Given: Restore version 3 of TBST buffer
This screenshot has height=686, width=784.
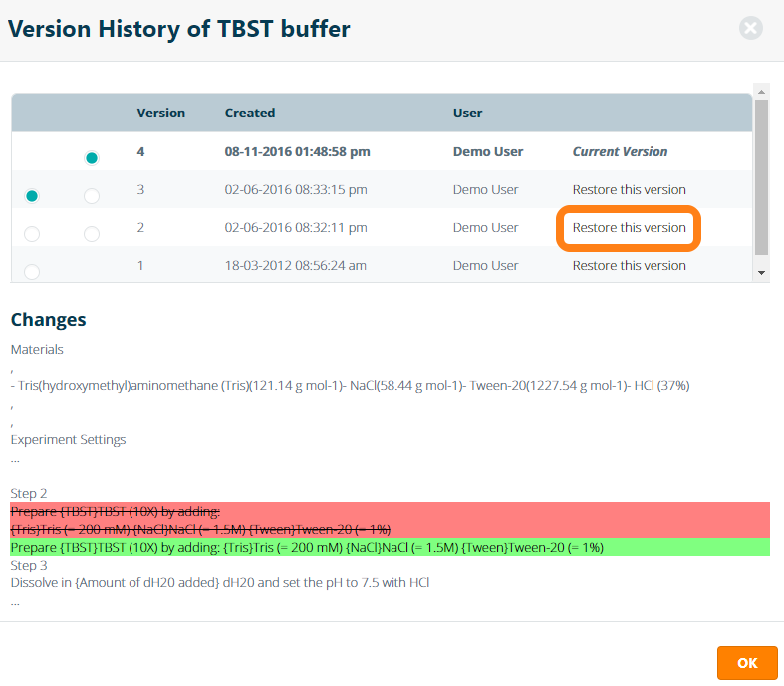Looking at the screenshot, I should click(x=629, y=189).
